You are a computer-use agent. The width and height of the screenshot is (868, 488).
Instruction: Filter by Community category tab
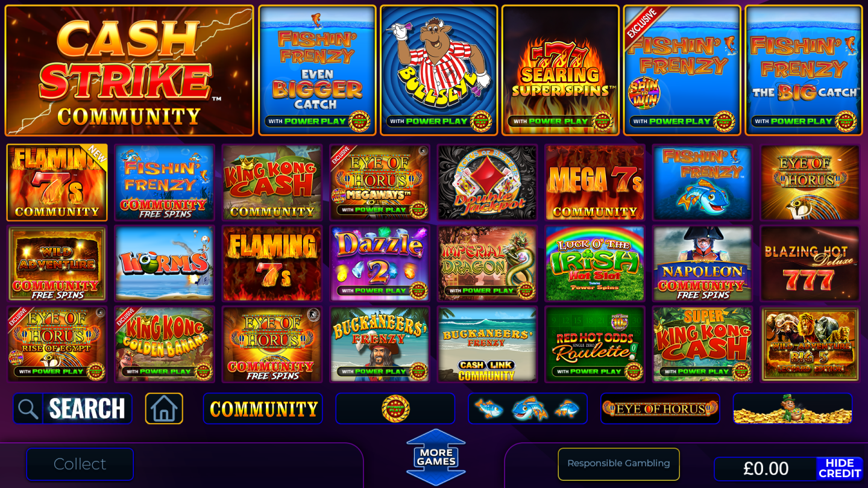263,408
